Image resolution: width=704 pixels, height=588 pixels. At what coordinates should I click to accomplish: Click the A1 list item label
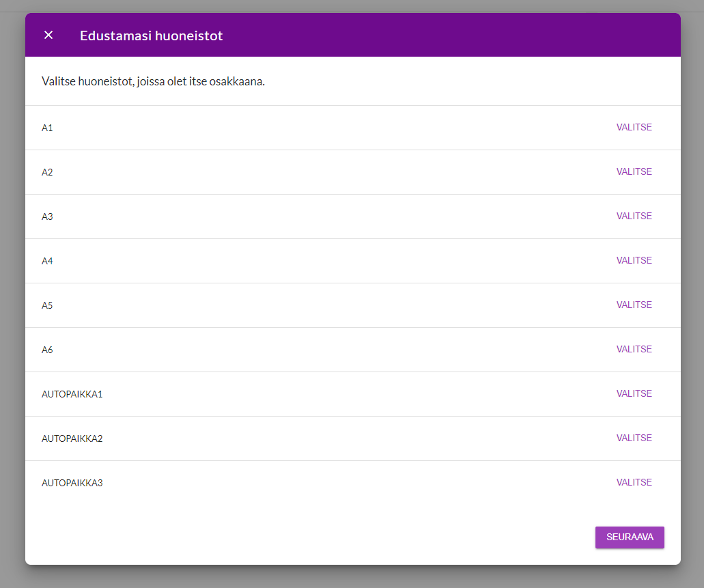click(47, 128)
